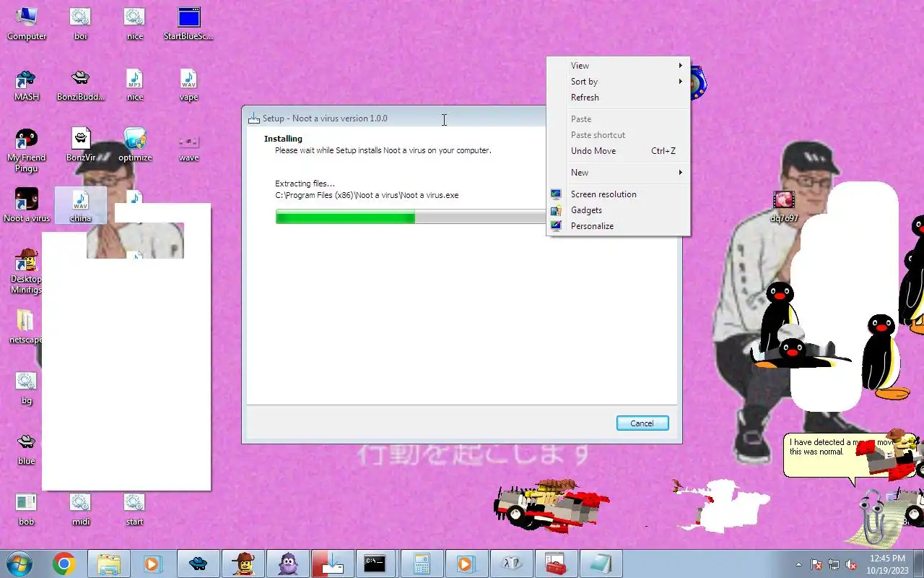Screen dimensions: 924x578
Task: Expand the Sort by submenu arrow
Action: point(680,82)
